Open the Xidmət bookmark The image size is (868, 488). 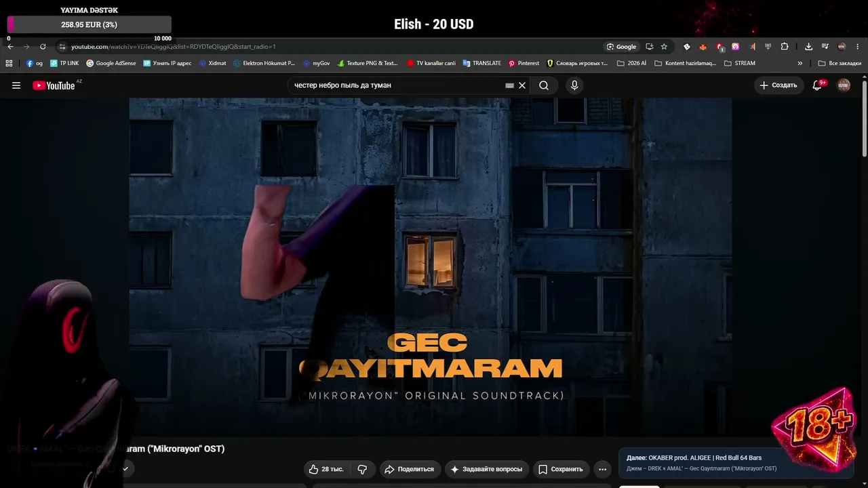pos(213,63)
